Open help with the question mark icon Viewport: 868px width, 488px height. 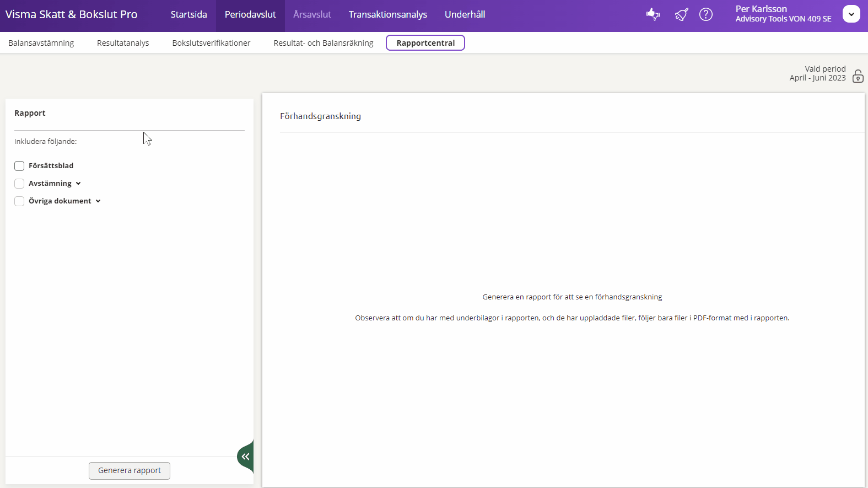pos(706,14)
